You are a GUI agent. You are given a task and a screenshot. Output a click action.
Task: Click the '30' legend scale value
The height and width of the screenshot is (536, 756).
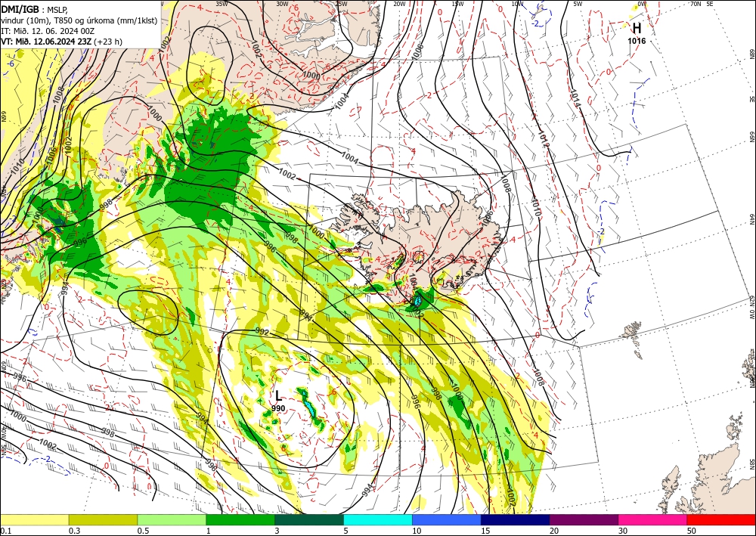coord(624,531)
